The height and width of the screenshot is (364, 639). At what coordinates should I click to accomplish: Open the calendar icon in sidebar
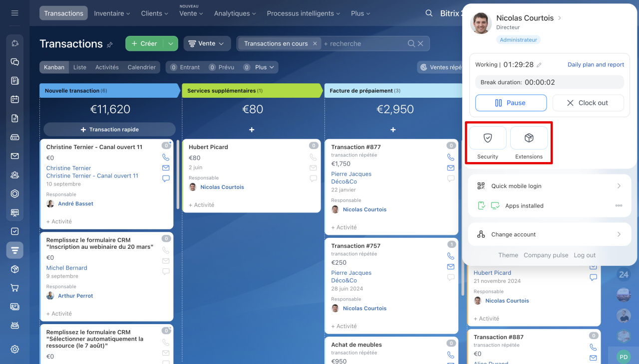click(14, 99)
